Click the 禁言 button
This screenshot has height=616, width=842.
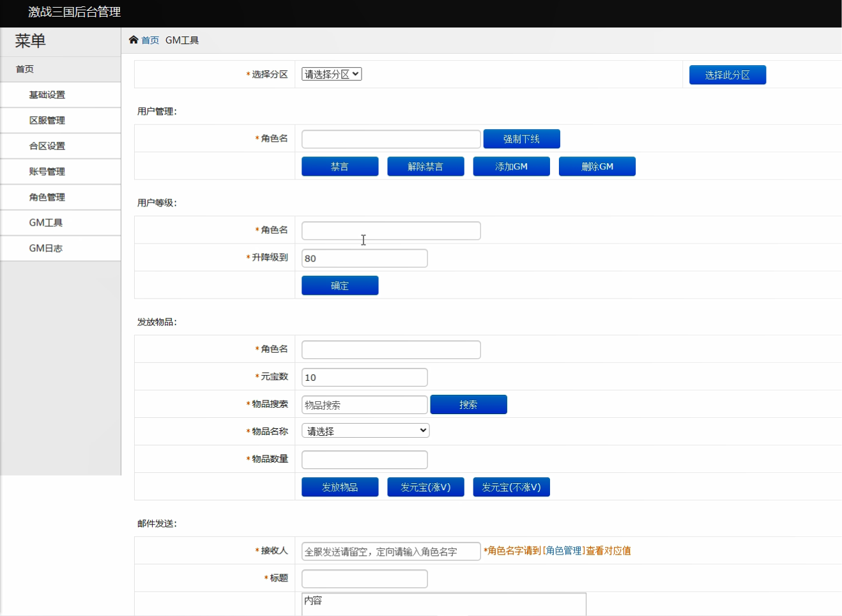tap(340, 166)
